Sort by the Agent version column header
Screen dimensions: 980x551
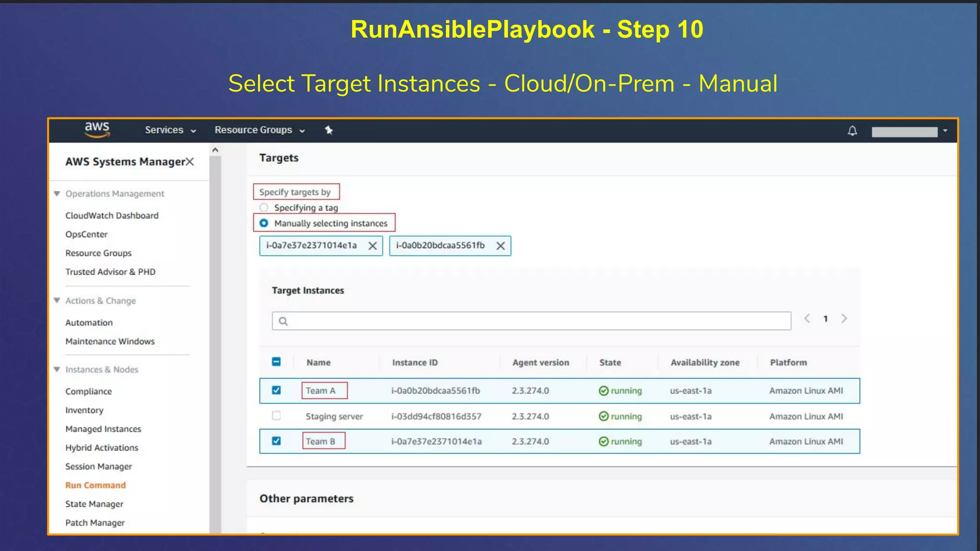(541, 363)
